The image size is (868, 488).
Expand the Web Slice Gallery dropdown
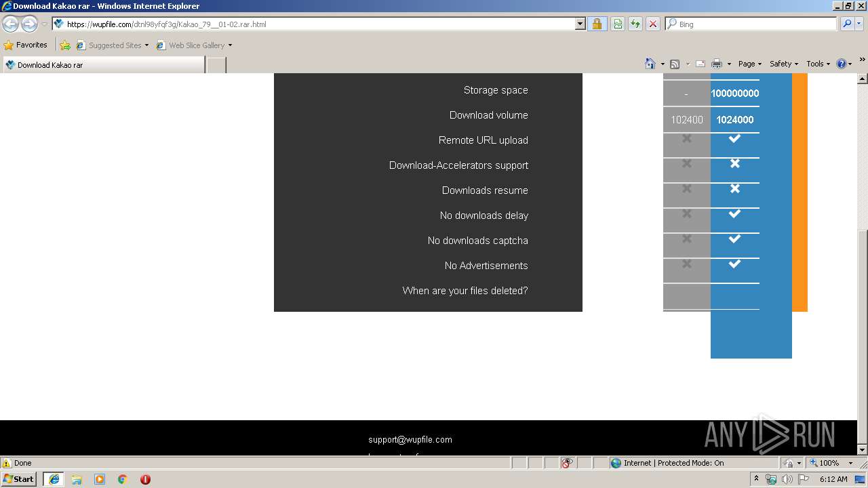[230, 45]
